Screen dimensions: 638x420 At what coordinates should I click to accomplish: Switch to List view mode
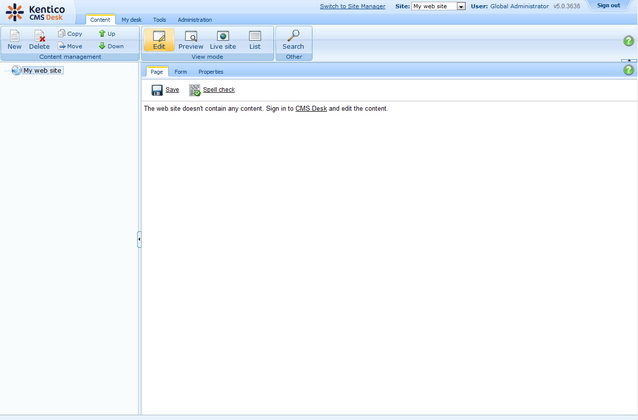[255, 40]
